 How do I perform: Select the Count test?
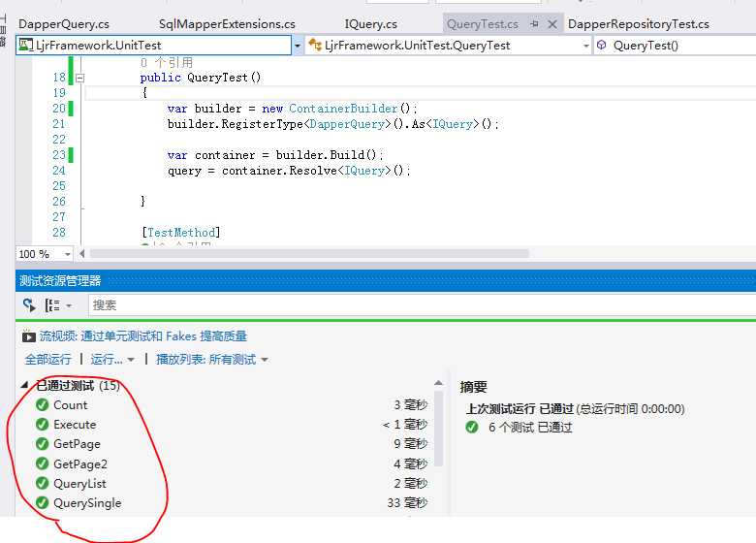71,405
